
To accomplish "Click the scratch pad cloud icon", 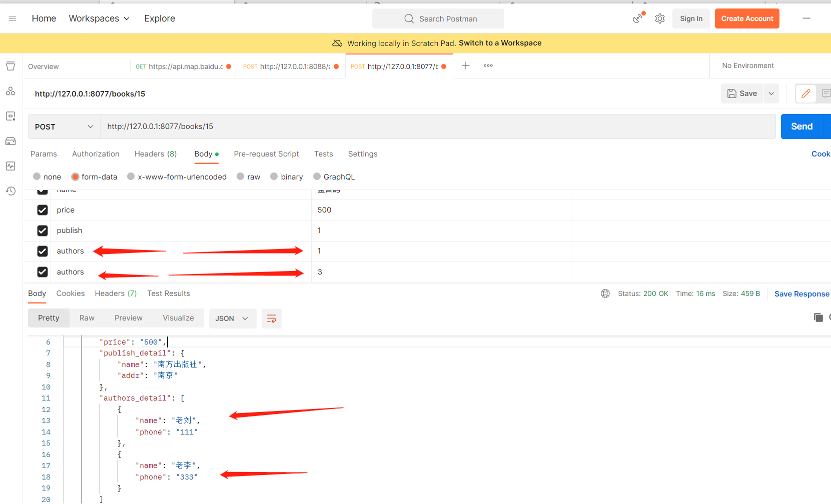I will coord(337,43).
